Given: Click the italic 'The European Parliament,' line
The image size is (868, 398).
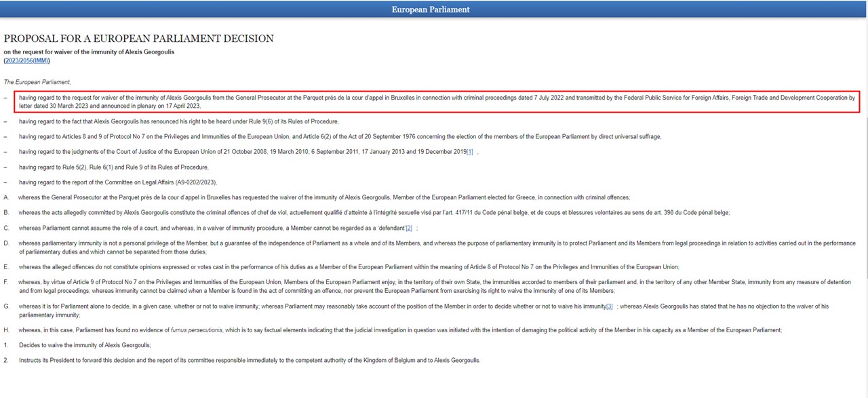Looking at the screenshot, I should tap(37, 82).
